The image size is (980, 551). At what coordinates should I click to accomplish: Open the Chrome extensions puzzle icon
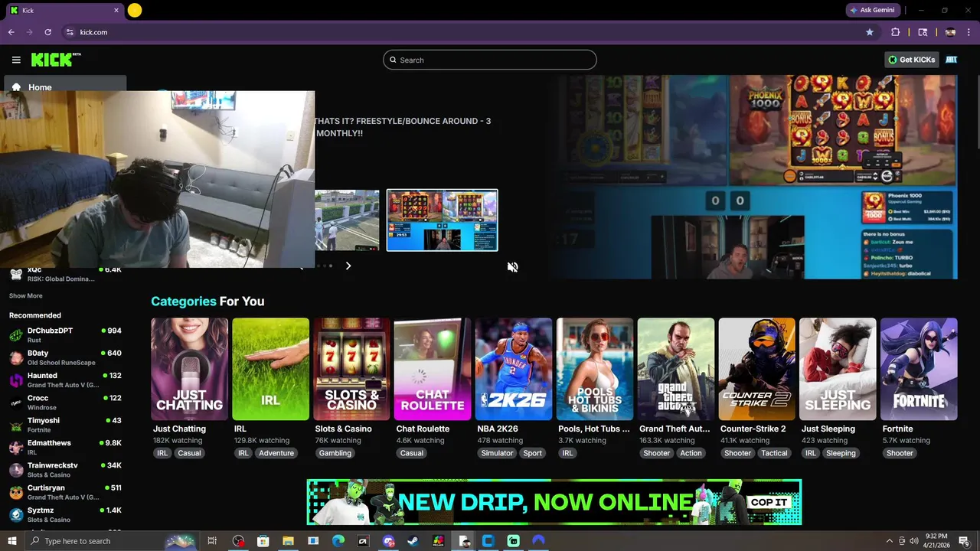click(896, 32)
